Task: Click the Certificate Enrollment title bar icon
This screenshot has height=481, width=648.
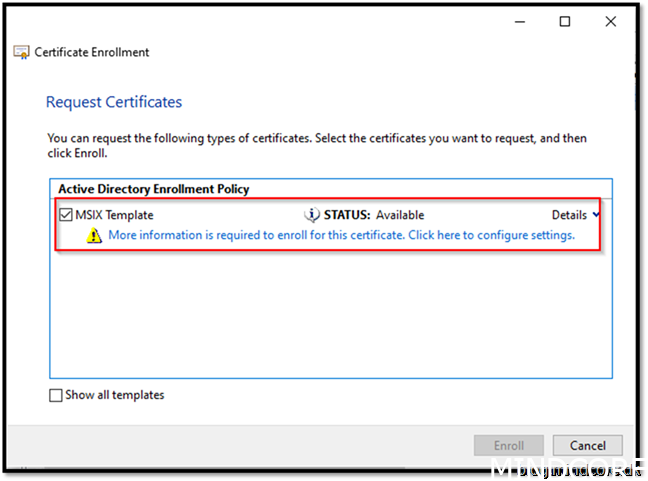Action: (21, 52)
